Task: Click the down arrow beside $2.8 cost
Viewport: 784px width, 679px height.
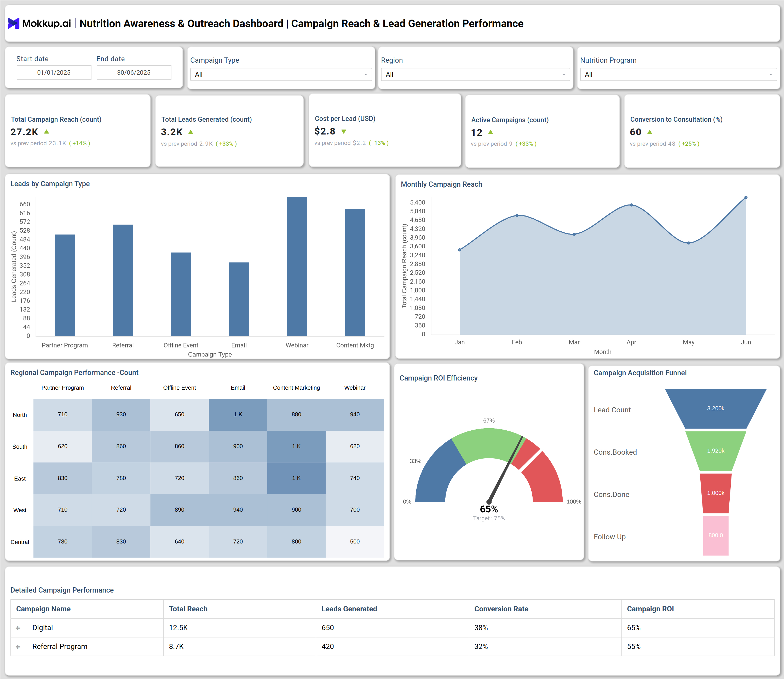Action: [344, 131]
